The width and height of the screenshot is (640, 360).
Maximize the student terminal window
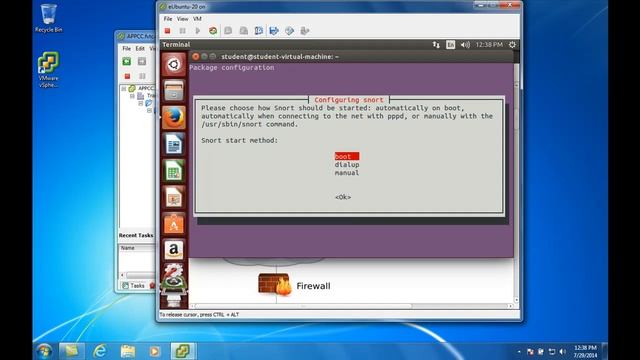coord(213,57)
